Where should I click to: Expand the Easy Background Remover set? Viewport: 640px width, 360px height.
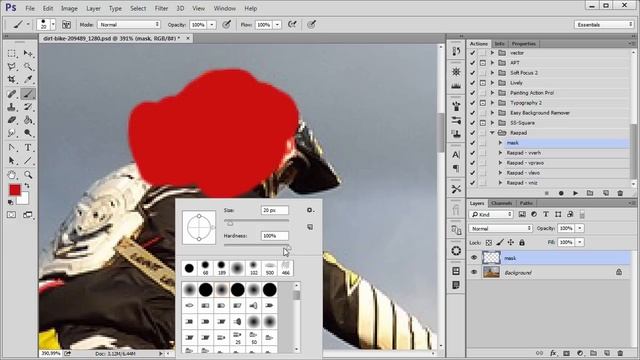tap(492, 113)
